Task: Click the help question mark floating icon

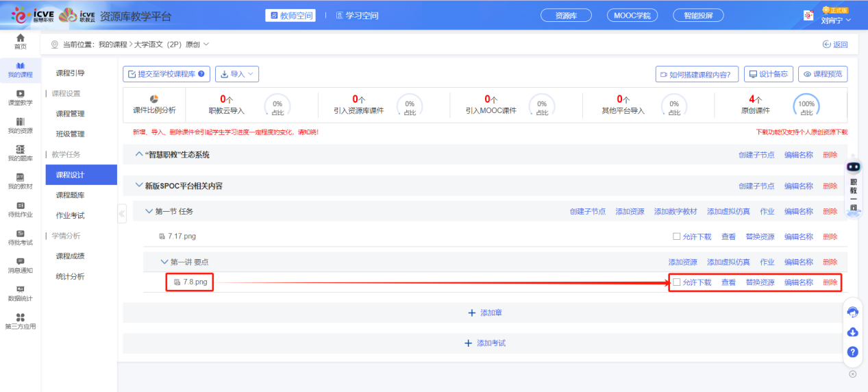Action: (x=853, y=352)
